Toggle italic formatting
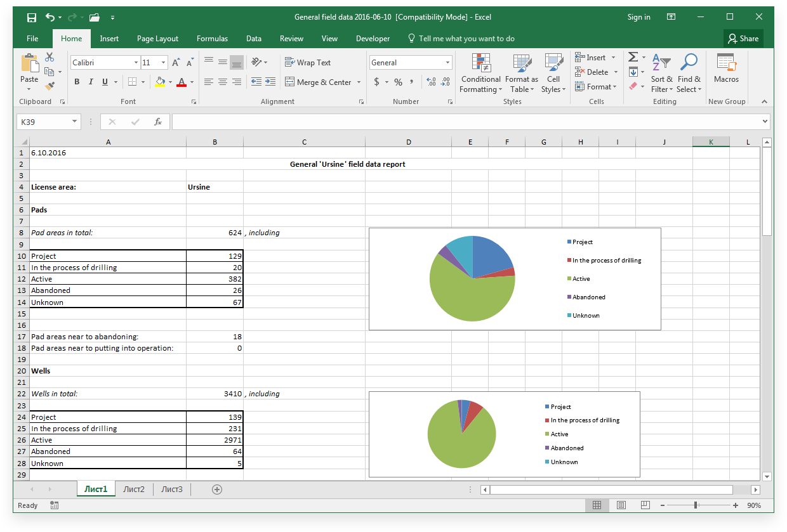 [91, 82]
